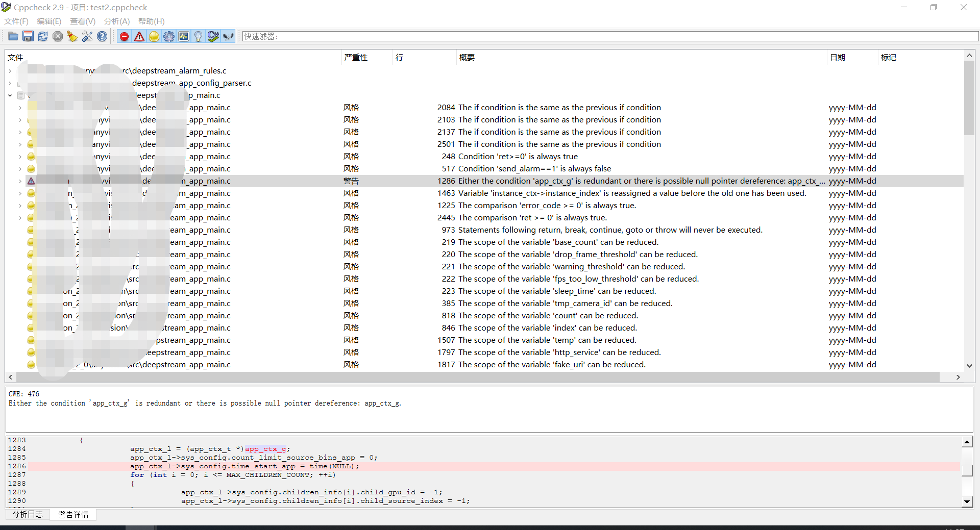Switch to the 警告详情 tab
Viewport: 980px width, 530px height.
tap(73, 514)
